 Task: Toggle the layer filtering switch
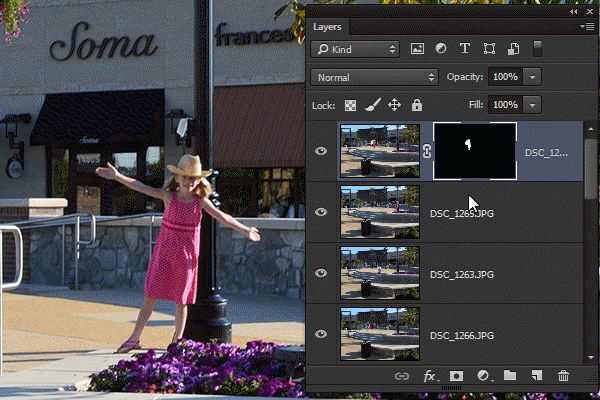[x=537, y=49]
